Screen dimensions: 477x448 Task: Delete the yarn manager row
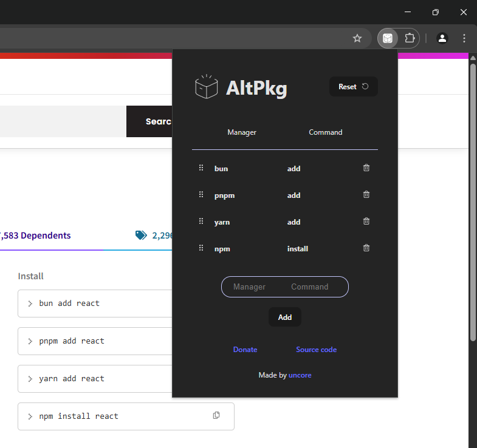pos(366,221)
